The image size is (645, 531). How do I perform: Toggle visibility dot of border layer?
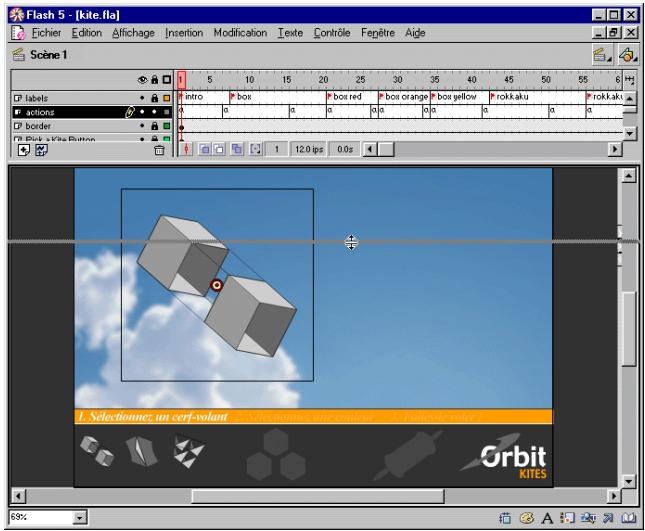[142, 126]
